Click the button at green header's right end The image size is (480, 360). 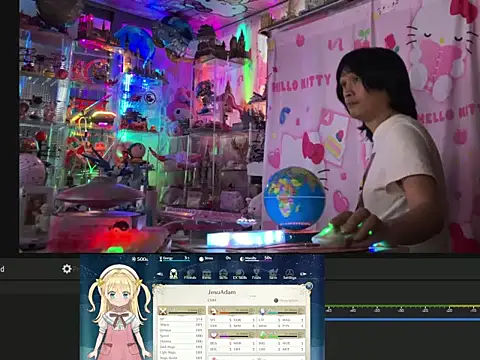tap(301, 335)
